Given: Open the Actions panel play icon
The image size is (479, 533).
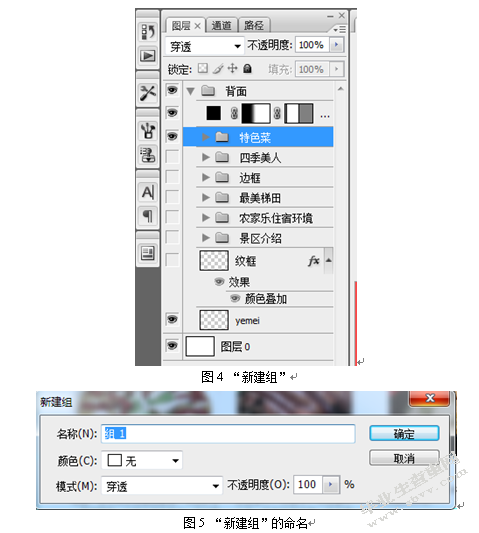Looking at the screenshot, I should 148,56.
